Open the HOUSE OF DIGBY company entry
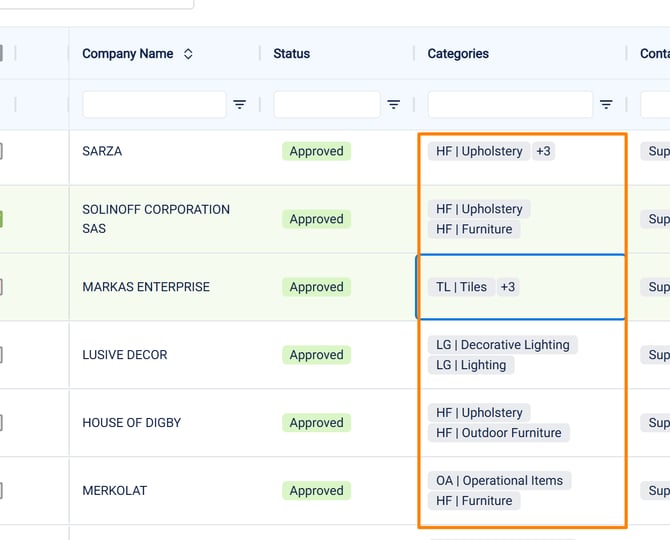The width and height of the screenshot is (670, 540). (132, 423)
